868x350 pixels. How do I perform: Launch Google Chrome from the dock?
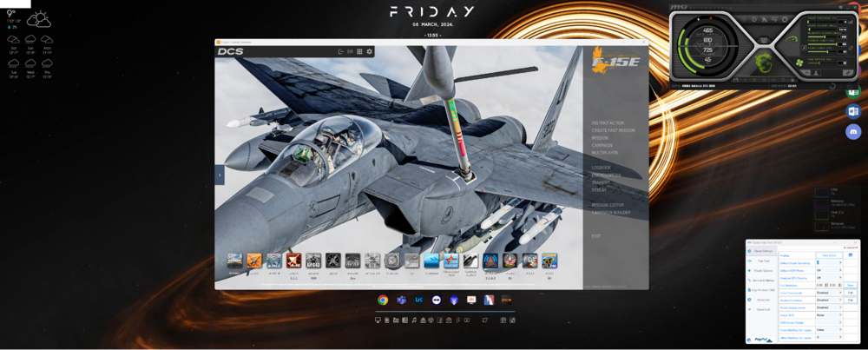click(383, 300)
